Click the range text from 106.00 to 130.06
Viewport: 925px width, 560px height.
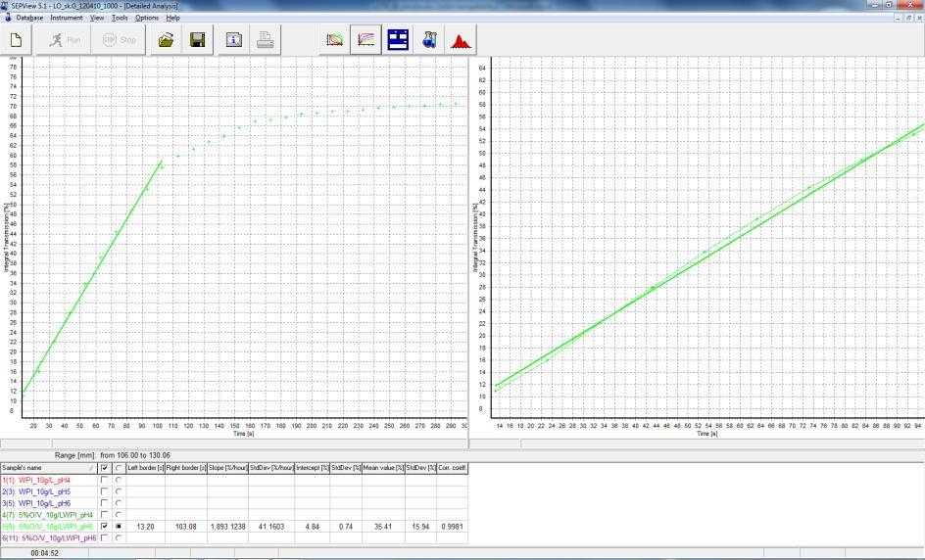click(x=135, y=455)
